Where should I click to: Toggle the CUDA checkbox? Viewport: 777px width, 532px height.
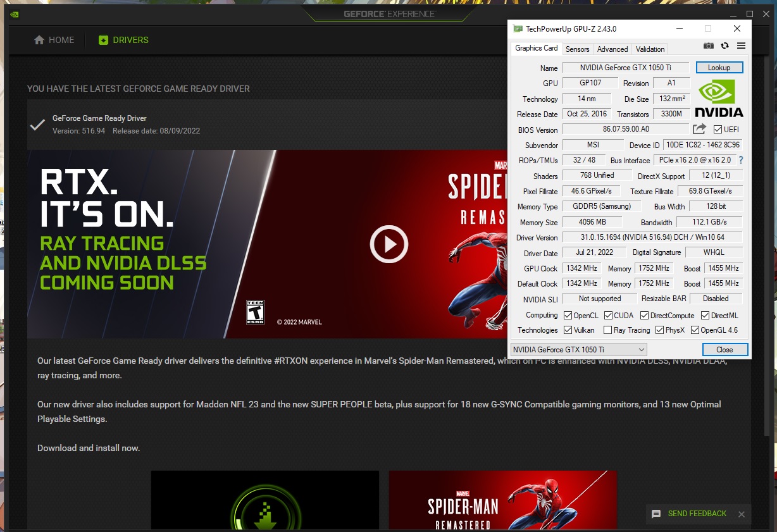pyautogui.click(x=608, y=315)
